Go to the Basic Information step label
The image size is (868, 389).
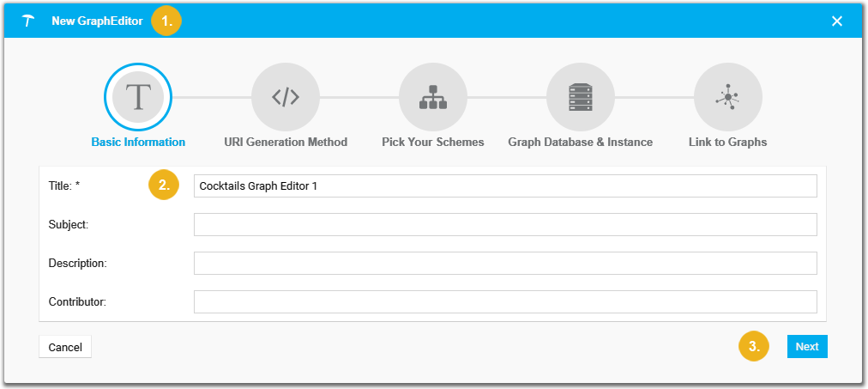coord(138,142)
